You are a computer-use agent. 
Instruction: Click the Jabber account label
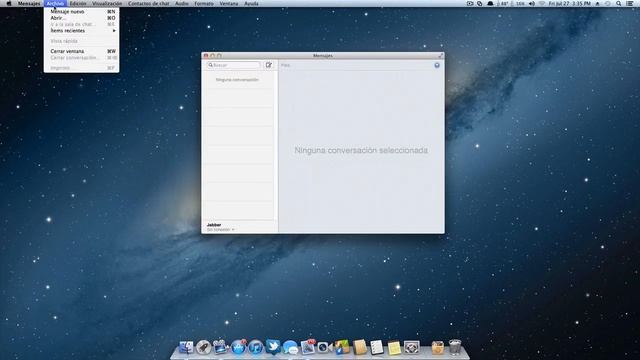[214, 225]
